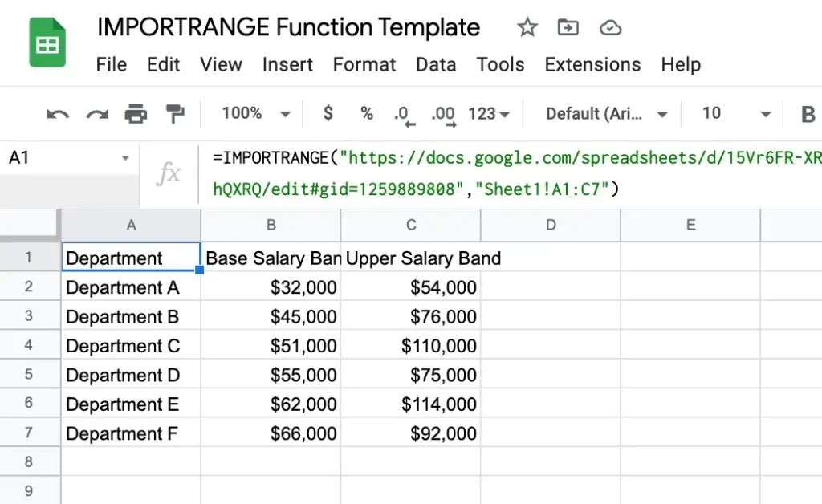
Task: Click the increase decimal places icon
Action: [x=442, y=113]
